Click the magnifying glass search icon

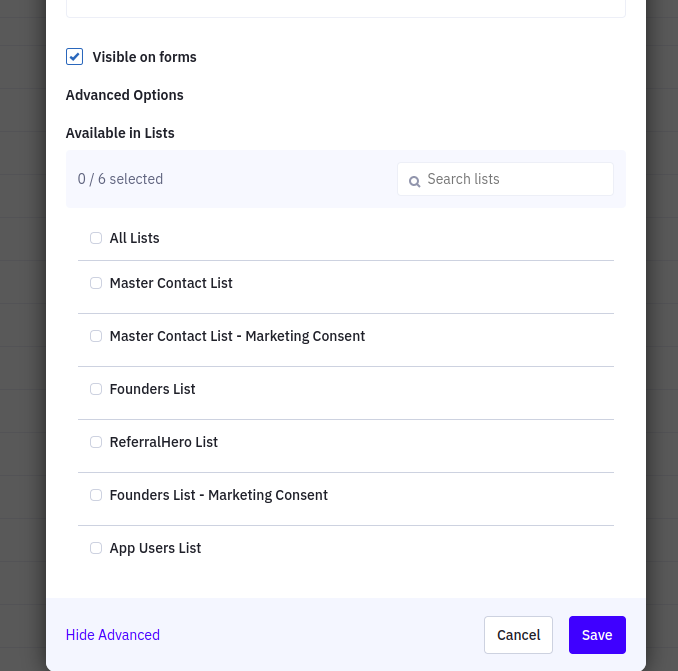coord(414,181)
